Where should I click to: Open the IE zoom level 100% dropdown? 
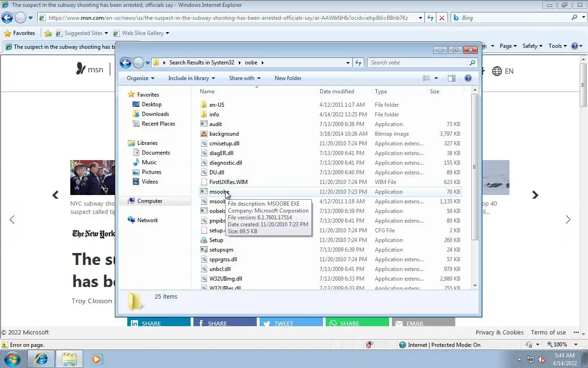[577, 345]
